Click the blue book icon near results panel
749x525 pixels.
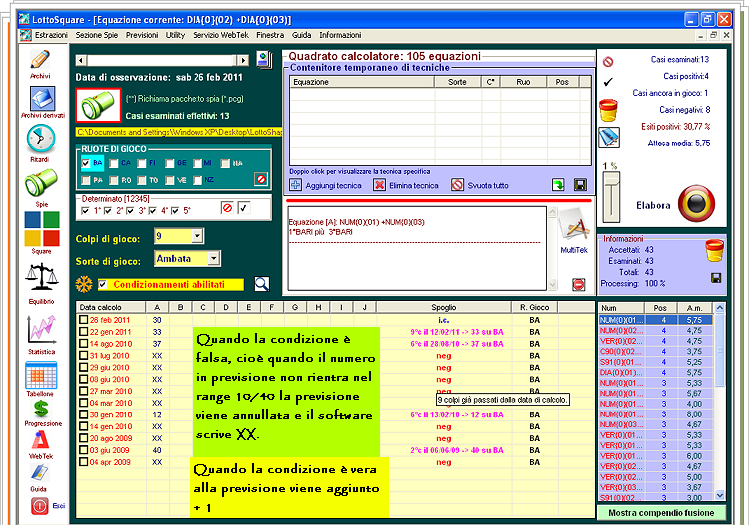(x=609, y=138)
